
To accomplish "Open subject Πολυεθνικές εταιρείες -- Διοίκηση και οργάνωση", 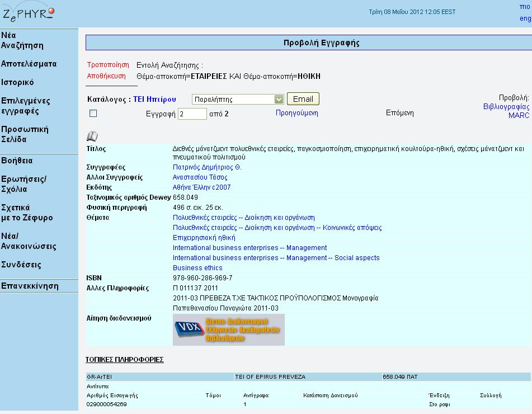I will (243, 218).
